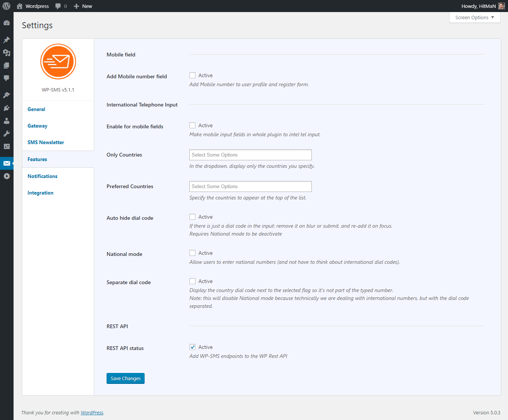The image size is (508, 420).
Task: Uncheck the REST API status checkbox
Action: [x=192, y=347]
